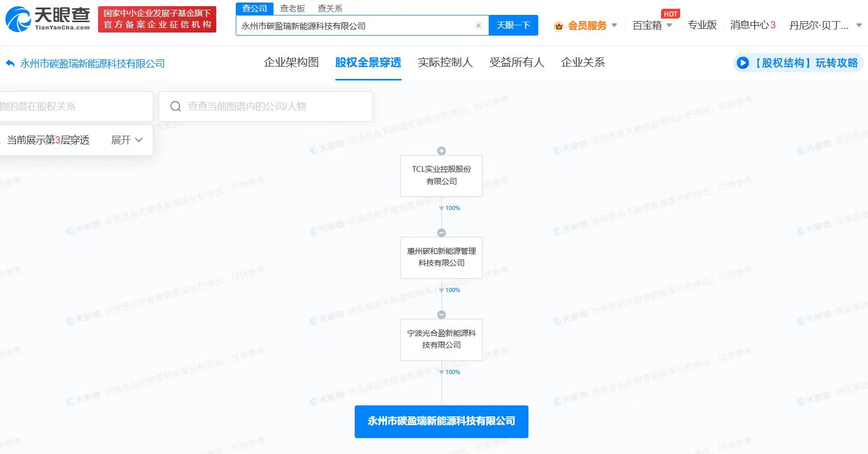
Task: Click the magnifier icon in graph search
Action: pos(175,106)
